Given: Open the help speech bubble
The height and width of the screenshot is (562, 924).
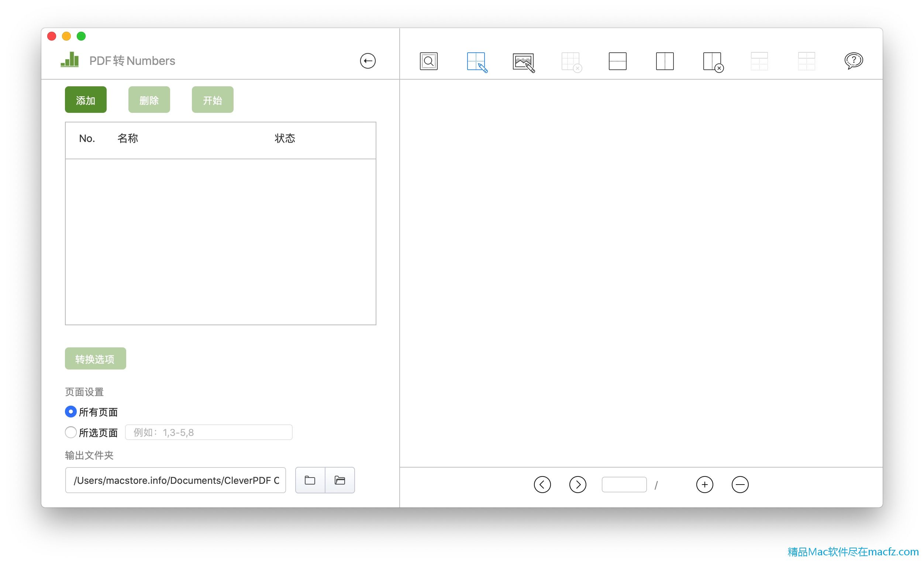Looking at the screenshot, I should (x=854, y=61).
